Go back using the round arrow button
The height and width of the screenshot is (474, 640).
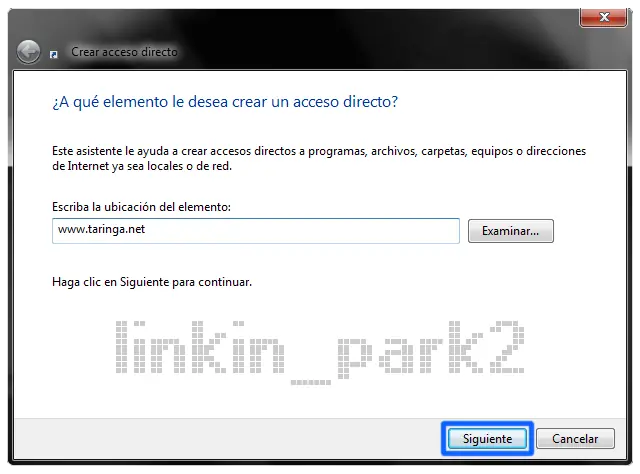(28, 52)
